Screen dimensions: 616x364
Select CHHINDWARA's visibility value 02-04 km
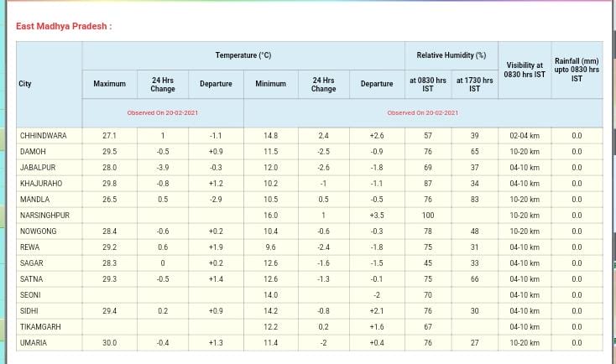tap(525, 135)
